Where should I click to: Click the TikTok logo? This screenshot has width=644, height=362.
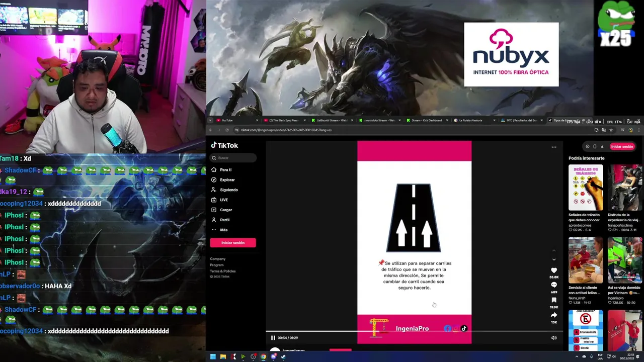coord(224,145)
